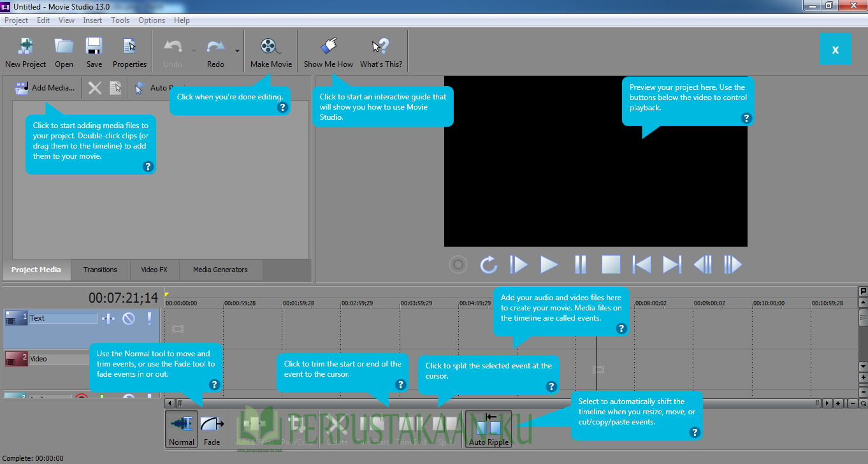Mute the Text track

129,318
